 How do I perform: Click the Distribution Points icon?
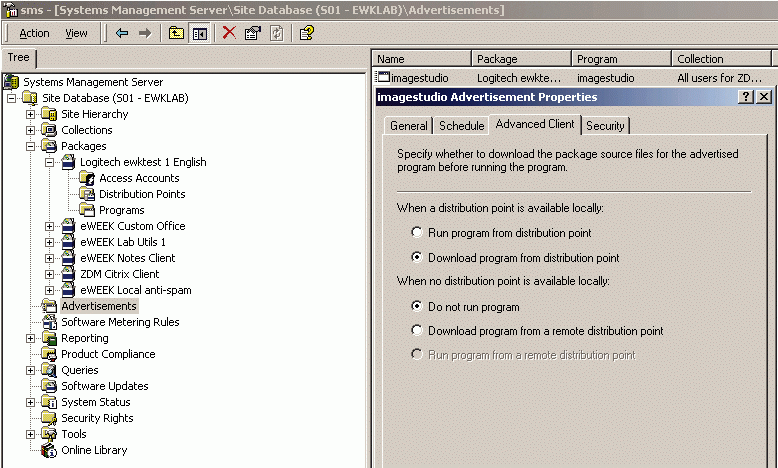pos(87,194)
